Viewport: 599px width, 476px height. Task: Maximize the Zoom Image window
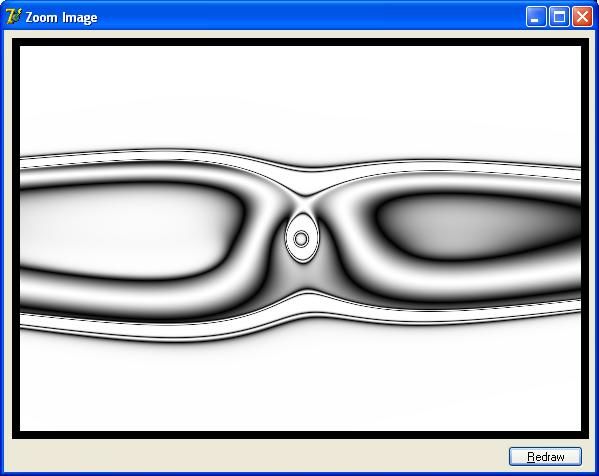click(x=559, y=17)
